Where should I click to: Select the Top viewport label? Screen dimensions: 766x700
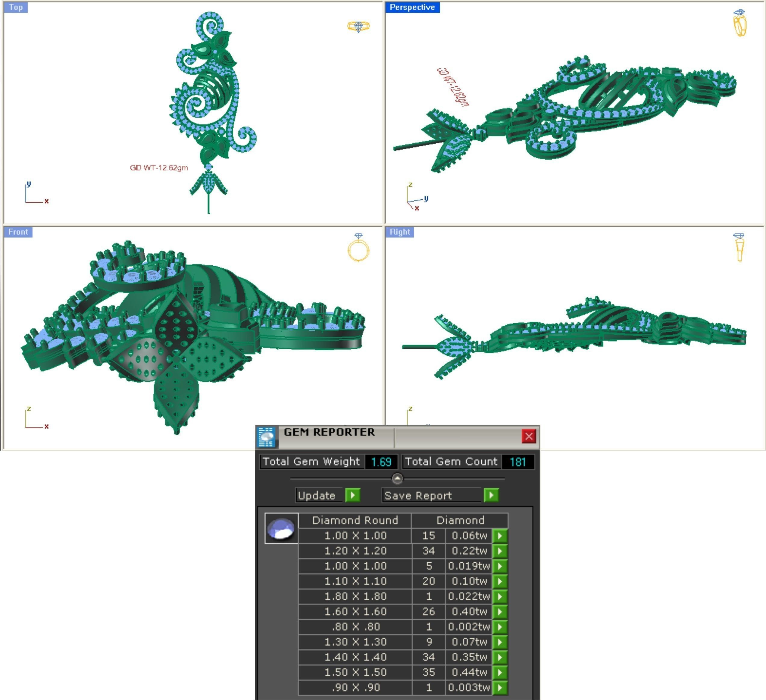(16, 7)
